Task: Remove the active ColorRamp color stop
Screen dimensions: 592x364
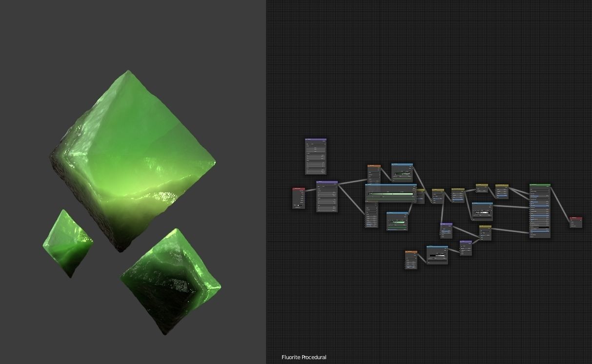Action: pos(370,192)
